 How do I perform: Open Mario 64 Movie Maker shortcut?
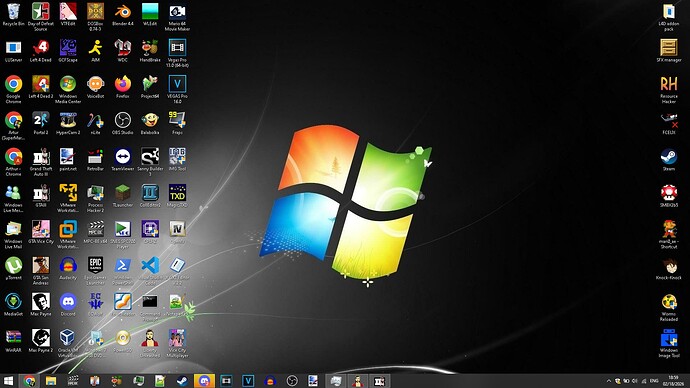[177, 17]
